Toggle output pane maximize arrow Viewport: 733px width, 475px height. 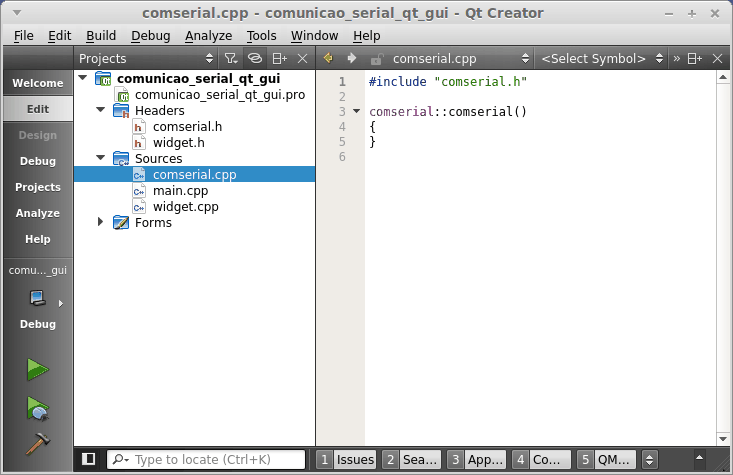point(699,458)
